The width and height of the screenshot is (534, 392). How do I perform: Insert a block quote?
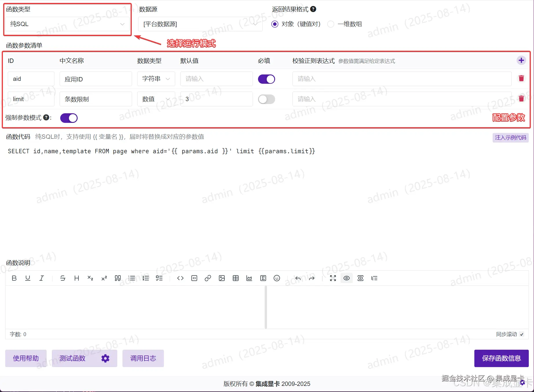118,278
